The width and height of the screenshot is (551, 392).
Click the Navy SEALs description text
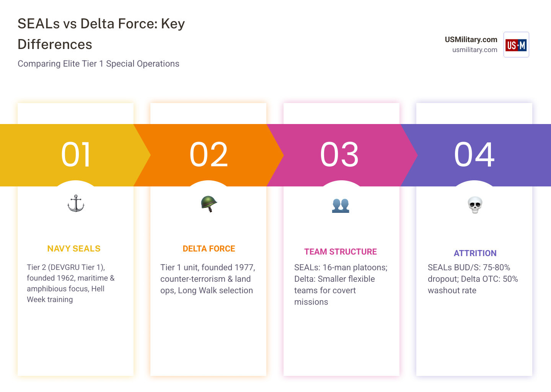point(71,283)
